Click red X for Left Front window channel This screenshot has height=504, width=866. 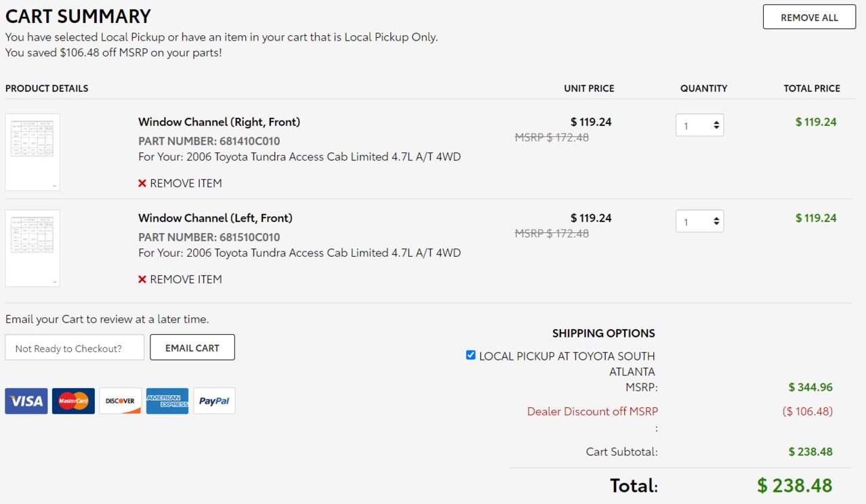(142, 280)
